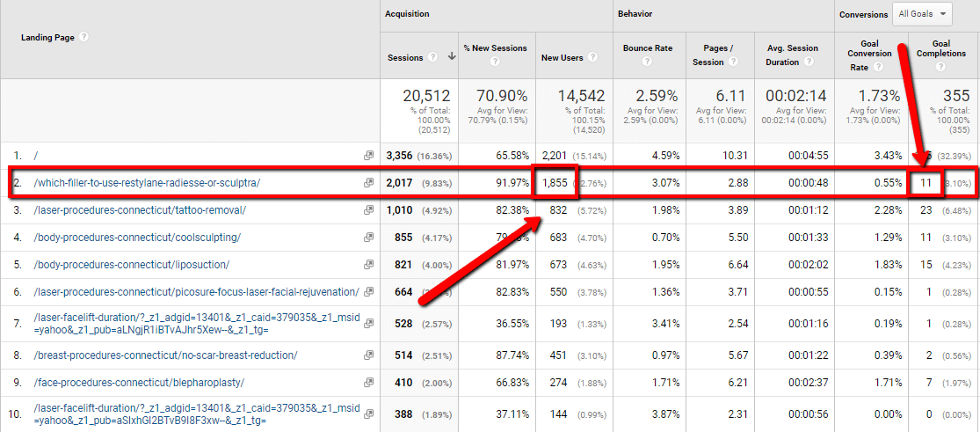Image resolution: width=980 pixels, height=432 pixels.
Task: Open the All Goals conversions dropdown
Action: pos(922,14)
